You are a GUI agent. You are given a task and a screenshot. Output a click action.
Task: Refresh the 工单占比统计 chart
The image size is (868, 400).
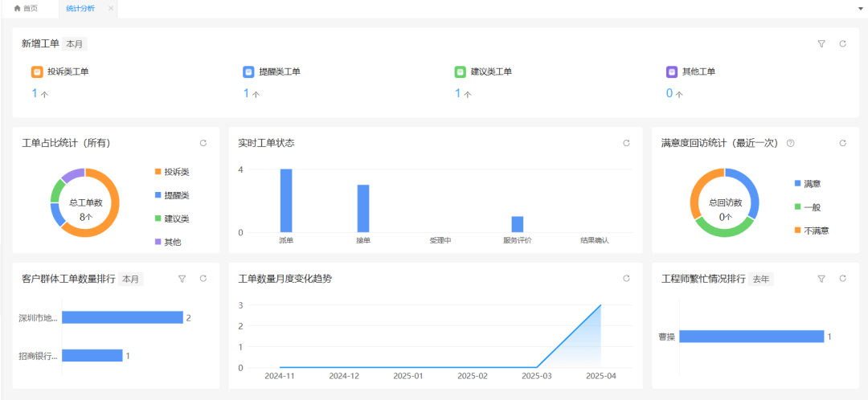click(x=203, y=143)
